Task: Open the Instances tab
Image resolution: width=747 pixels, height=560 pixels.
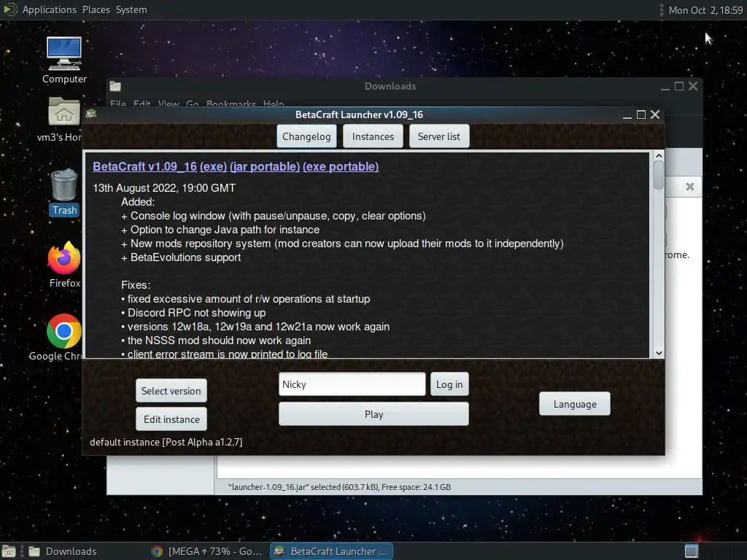Action: [x=373, y=136]
